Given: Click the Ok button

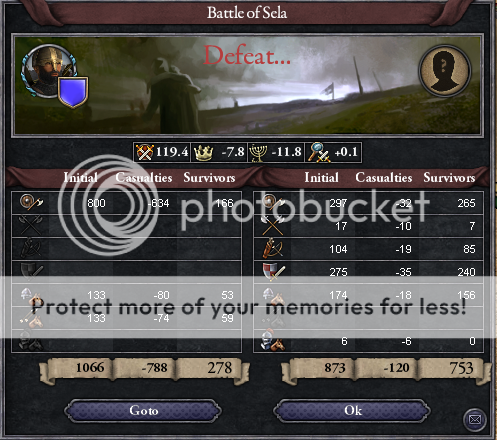Looking at the screenshot, I should [x=352, y=410].
